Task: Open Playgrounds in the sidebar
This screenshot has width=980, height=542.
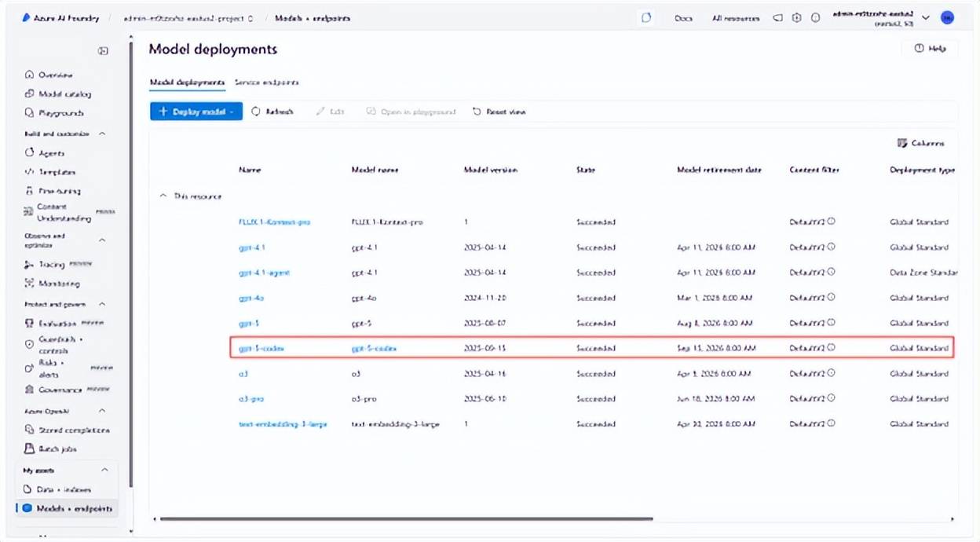Action: click(54, 113)
